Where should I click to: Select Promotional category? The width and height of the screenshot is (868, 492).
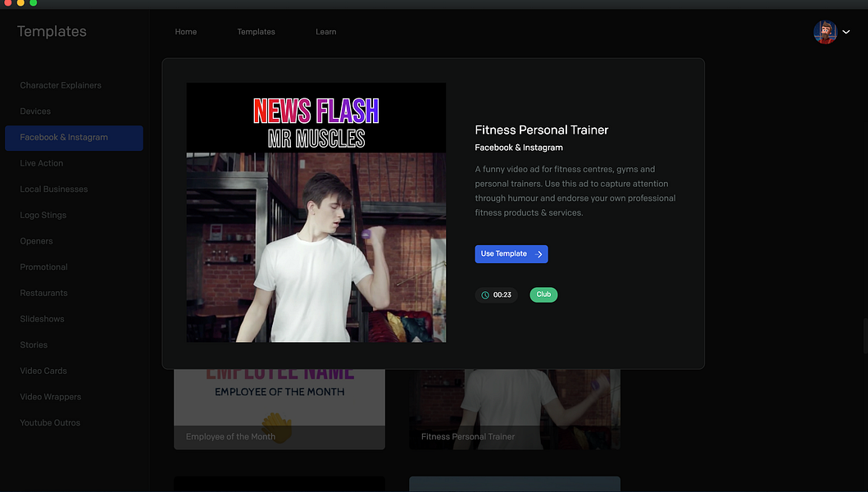click(43, 267)
